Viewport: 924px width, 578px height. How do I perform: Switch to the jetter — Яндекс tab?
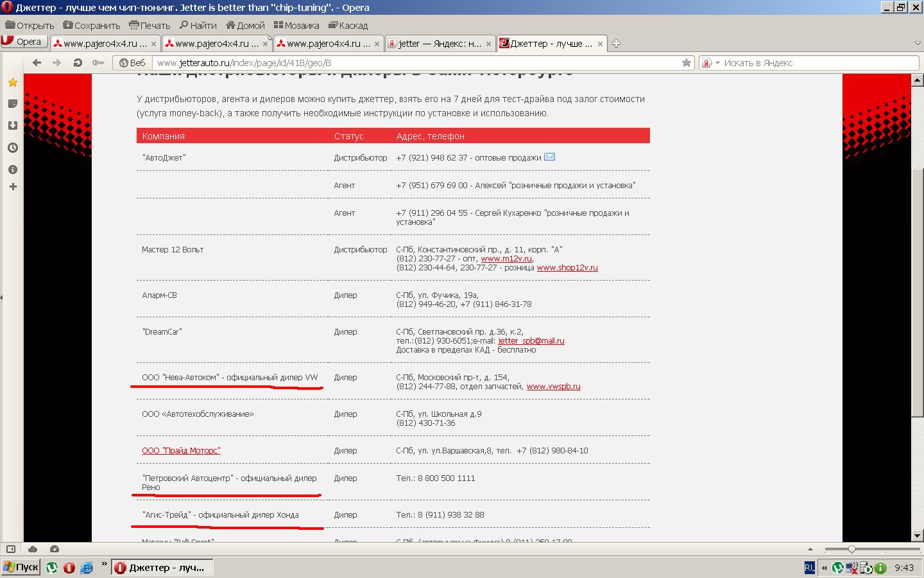pyautogui.click(x=439, y=44)
